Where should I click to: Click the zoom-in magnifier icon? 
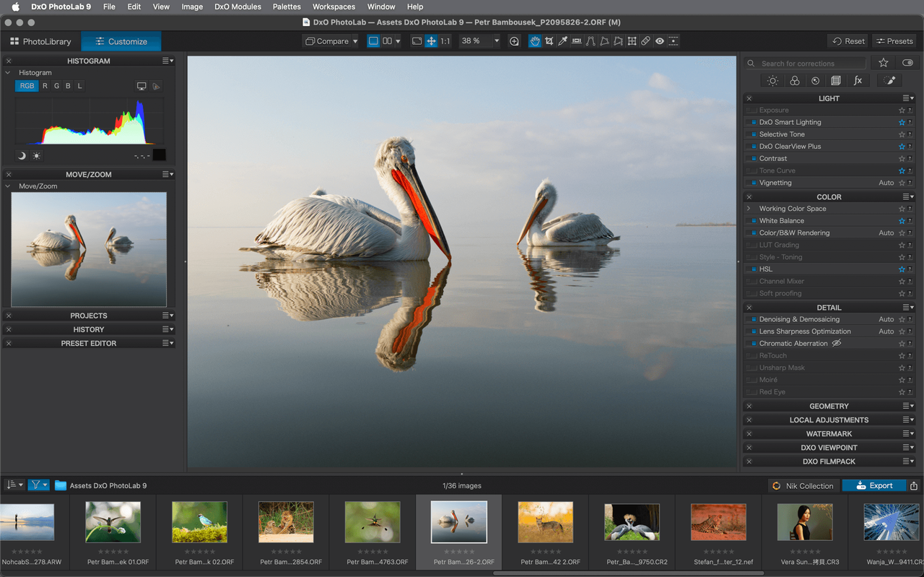click(x=513, y=41)
